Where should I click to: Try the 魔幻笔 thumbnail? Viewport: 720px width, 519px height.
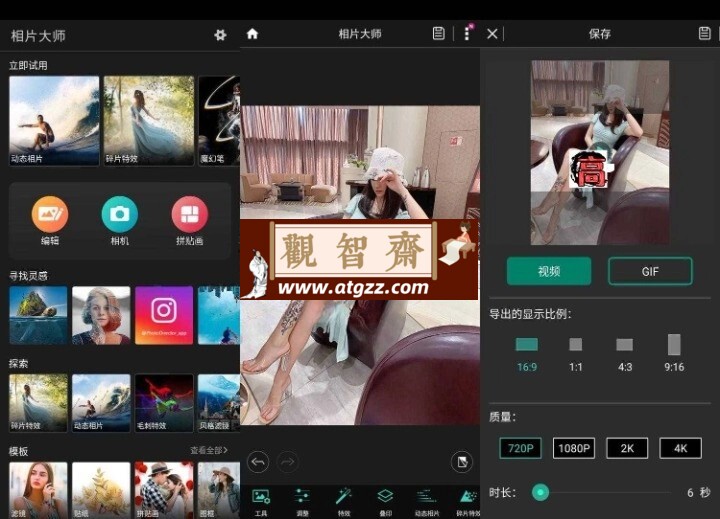(219, 121)
